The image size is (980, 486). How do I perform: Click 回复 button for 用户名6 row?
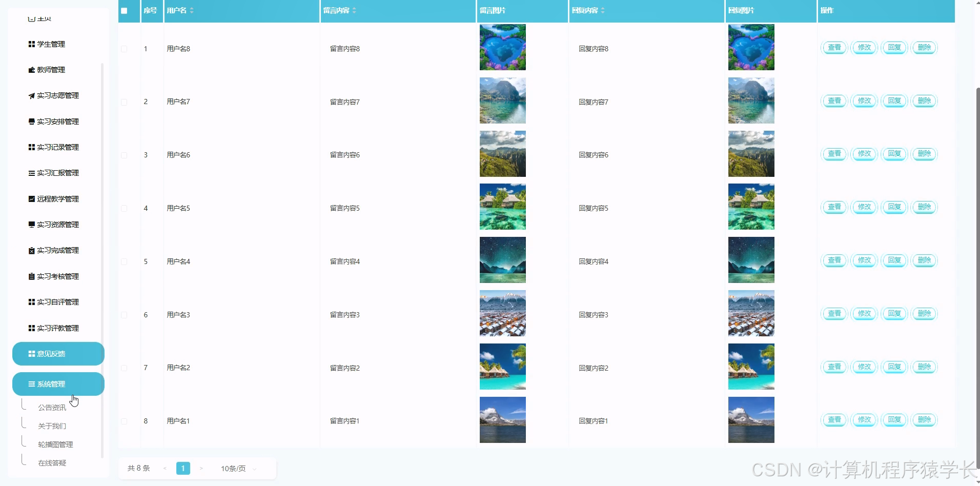894,154
